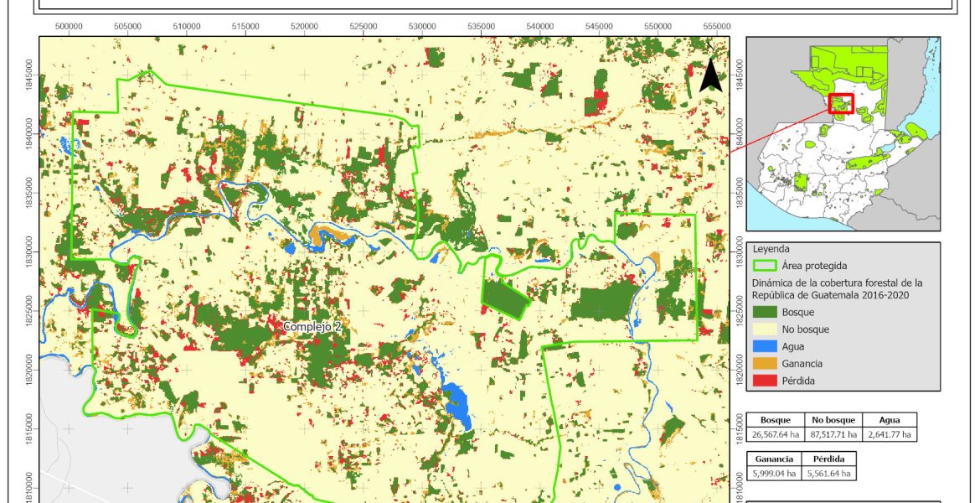
Task: Click the Ganancia 5,999.04 ha value
Action: tap(775, 474)
